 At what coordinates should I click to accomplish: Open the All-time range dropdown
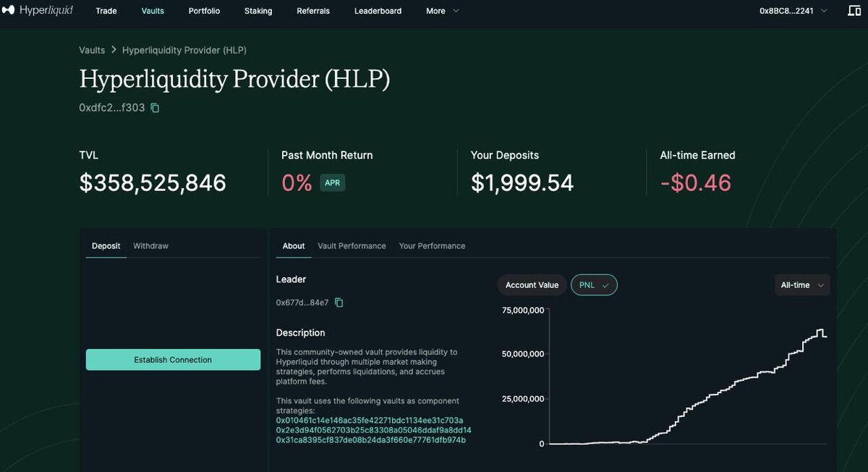(x=802, y=285)
